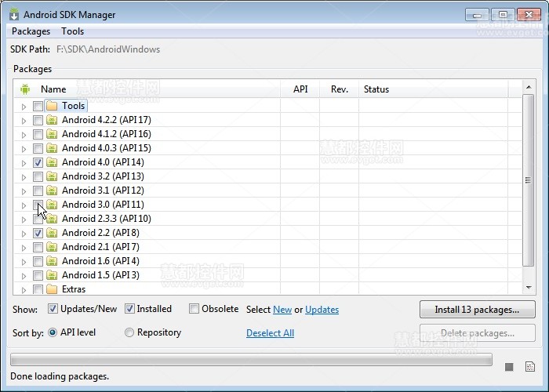Click the Deselect All link

[270, 333]
